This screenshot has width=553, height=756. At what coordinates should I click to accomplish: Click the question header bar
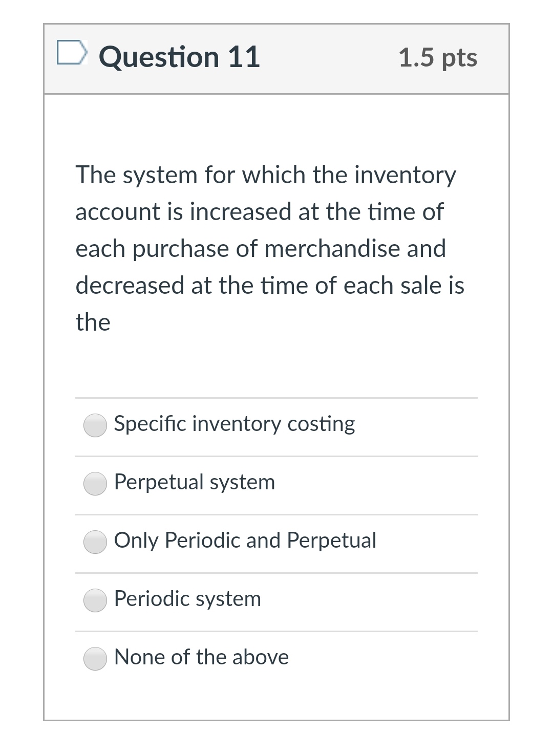pyautogui.click(x=276, y=59)
